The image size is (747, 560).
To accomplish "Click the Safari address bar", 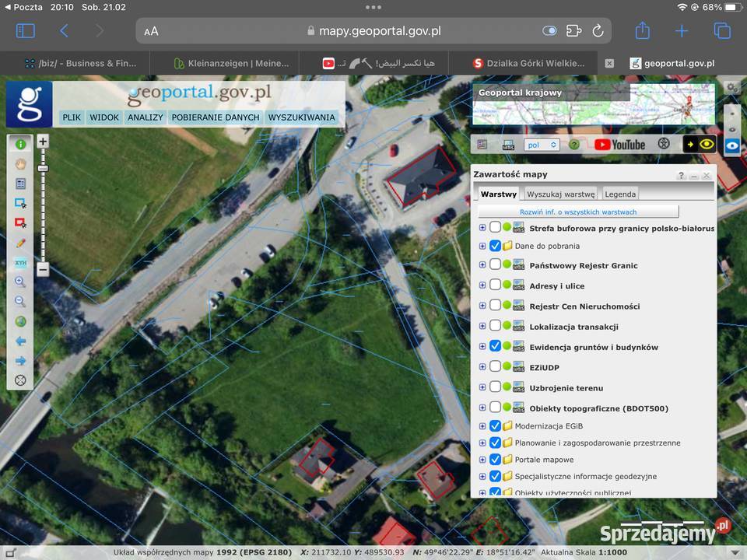I will point(373,31).
